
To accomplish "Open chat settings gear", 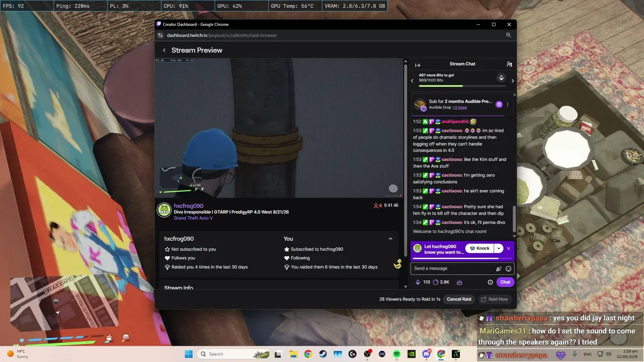I will [490, 282].
